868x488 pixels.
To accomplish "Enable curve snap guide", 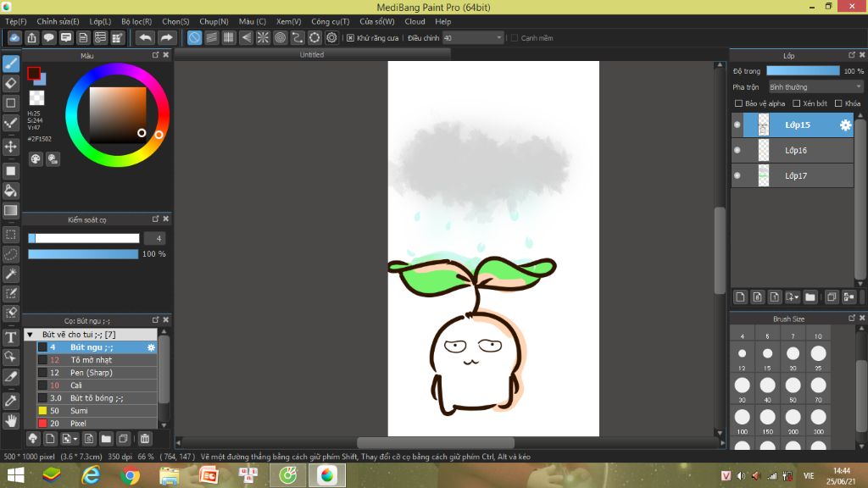I will point(298,37).
